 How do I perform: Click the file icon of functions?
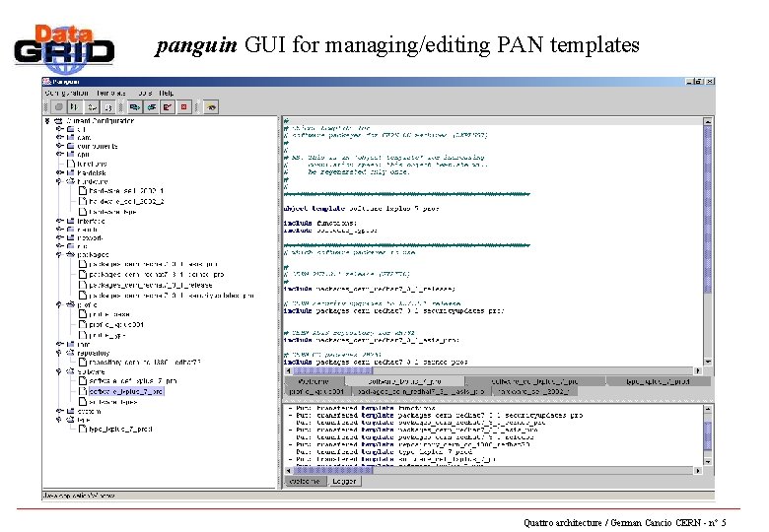(x=71, y=164)
